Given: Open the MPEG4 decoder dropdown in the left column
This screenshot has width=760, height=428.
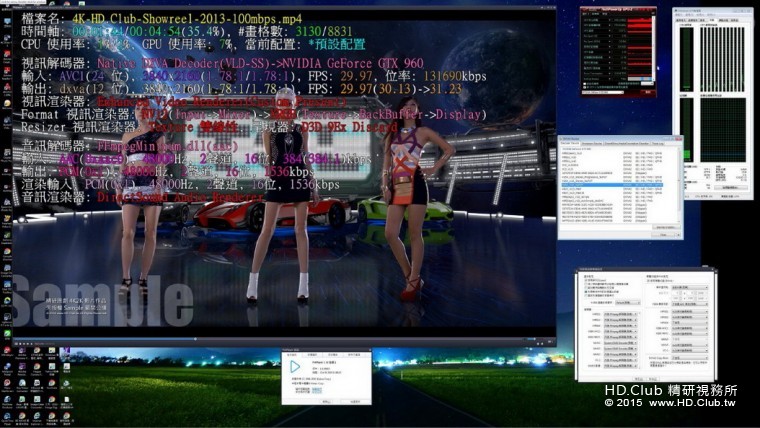Looking at the screenshot, I should tap(620, 326).
